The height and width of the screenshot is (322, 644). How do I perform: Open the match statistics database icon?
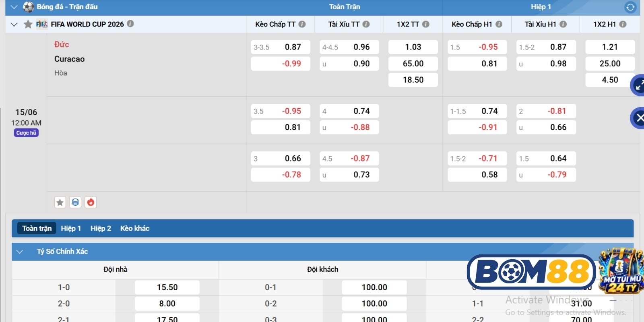click(x=75, y=202)
